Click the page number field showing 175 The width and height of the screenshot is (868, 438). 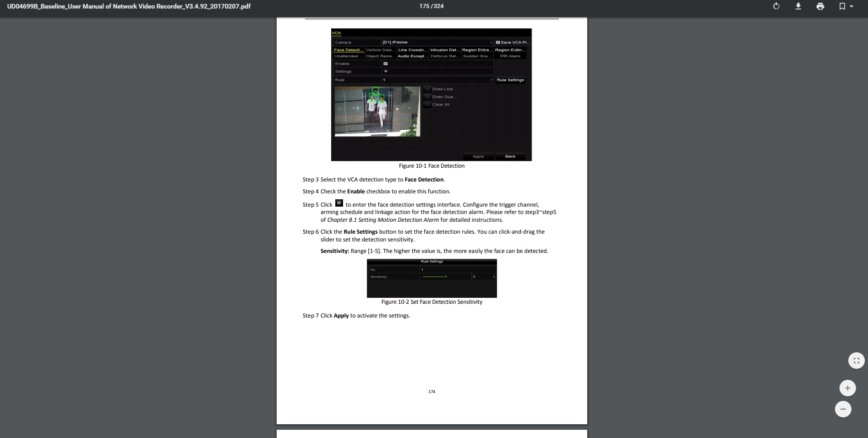pos(424,6)
